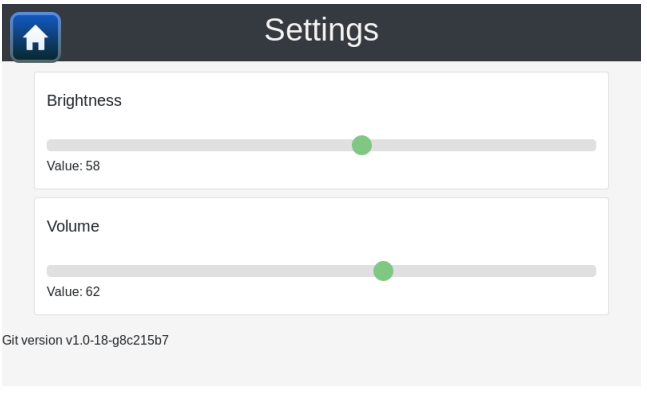Select the "Value: 58" brightness readout
The width and height of the screenshot is (647, 393).
pos(73,166)
